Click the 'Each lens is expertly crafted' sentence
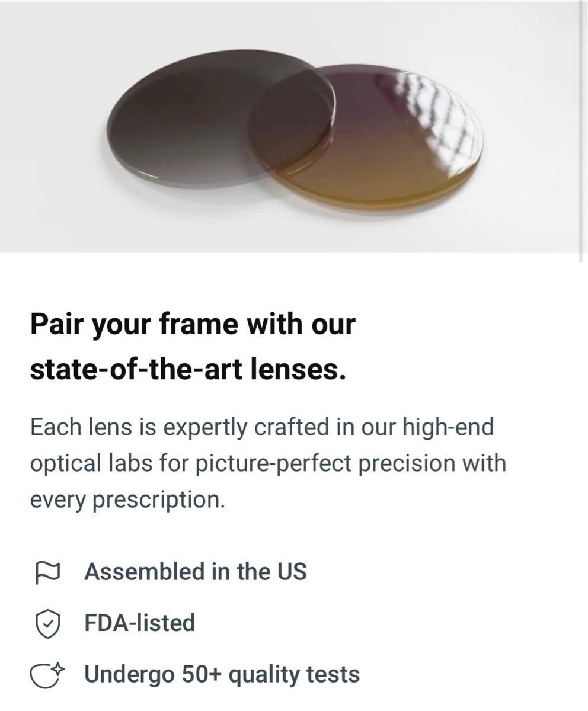This screenshot has height=711, width=588. [262, 427]
